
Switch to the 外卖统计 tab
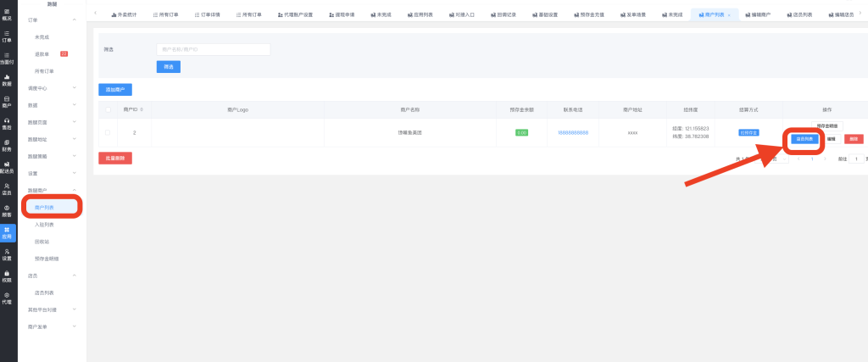tap(127, 14)
